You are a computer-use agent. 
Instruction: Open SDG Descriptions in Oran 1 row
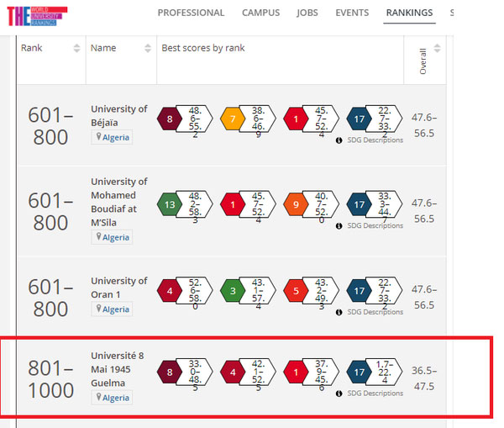point(375,312)
